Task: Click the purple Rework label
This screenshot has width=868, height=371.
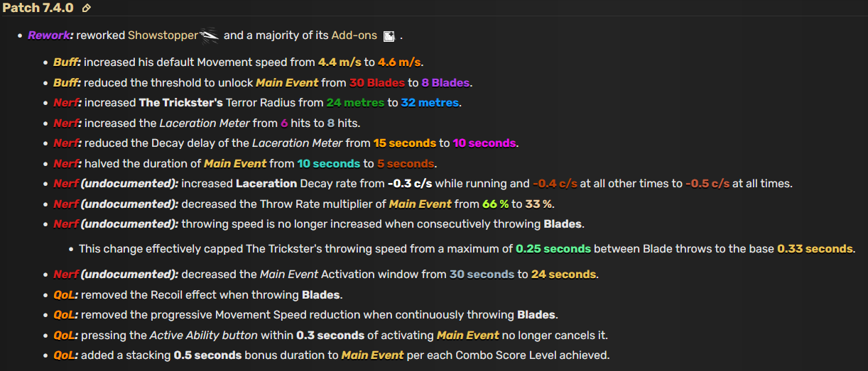Action: tap(50, 35)
